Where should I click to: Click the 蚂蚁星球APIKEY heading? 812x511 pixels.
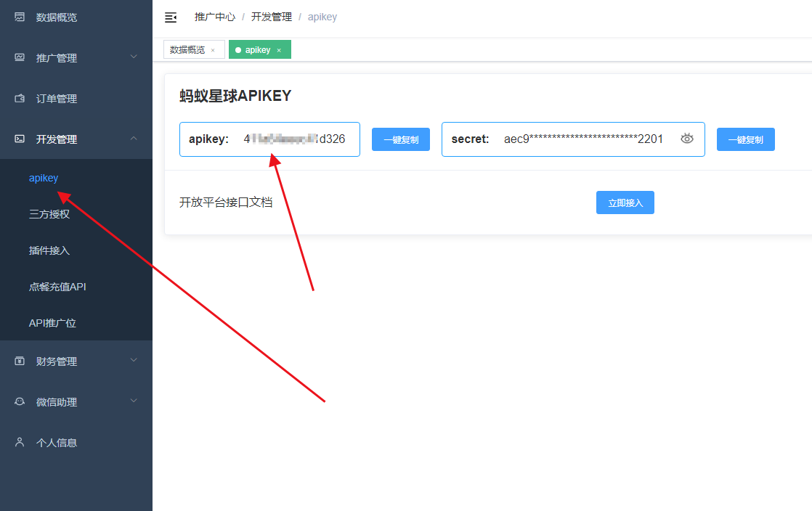235,96
